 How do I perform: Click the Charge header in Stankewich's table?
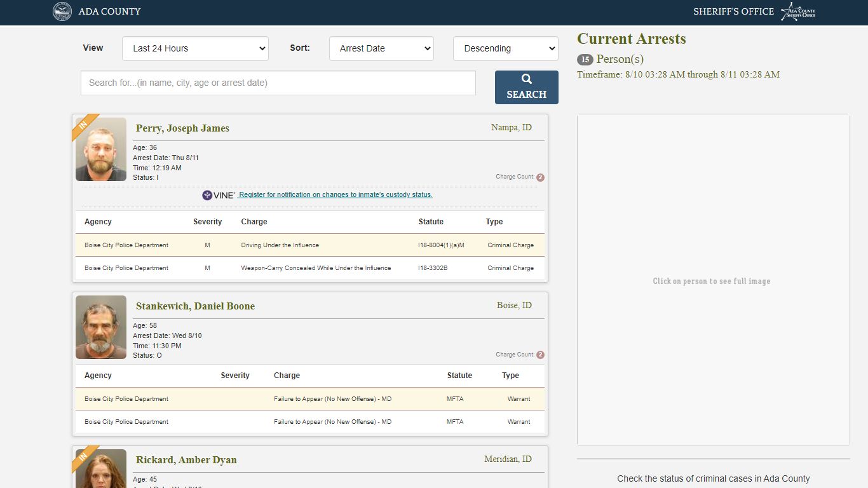click(x=287, y=376)
